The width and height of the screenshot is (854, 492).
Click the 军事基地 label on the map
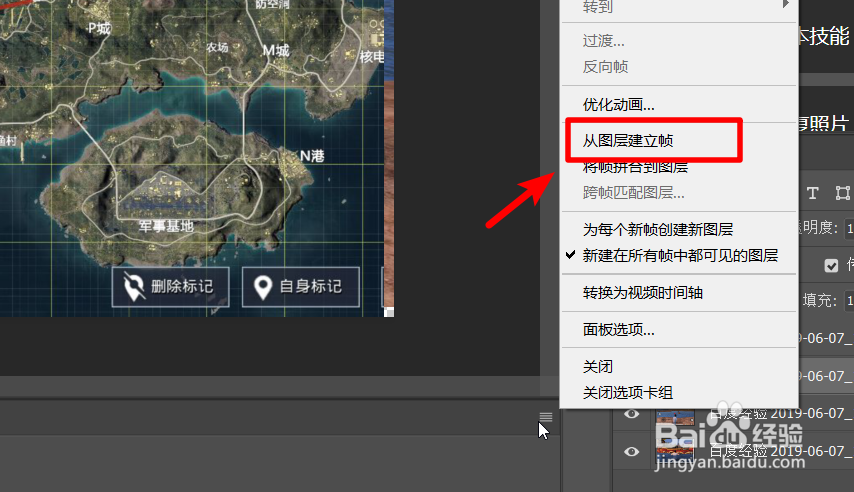pos(166,226)
